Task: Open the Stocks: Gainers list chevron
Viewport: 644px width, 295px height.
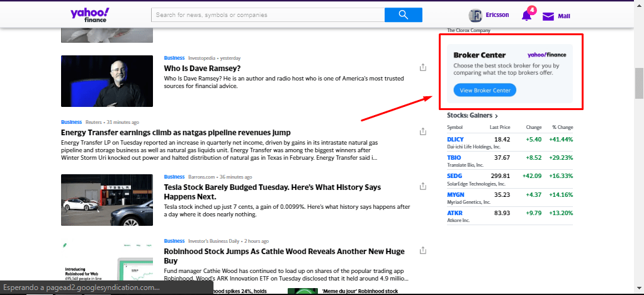Action: point(497,116)
